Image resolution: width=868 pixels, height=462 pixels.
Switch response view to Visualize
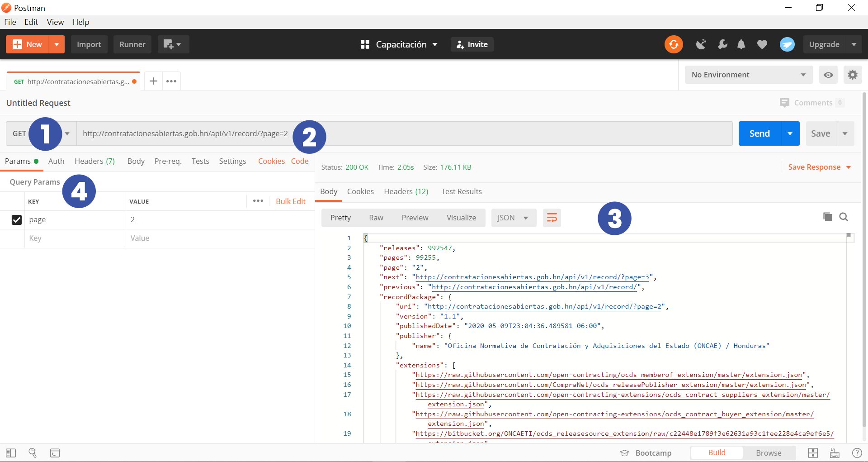coord(461,218)
